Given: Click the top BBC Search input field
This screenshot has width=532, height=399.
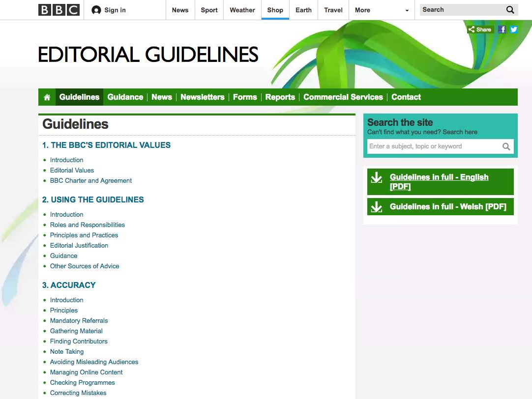Looking at the screenshot, I should (x=461, y=10).
